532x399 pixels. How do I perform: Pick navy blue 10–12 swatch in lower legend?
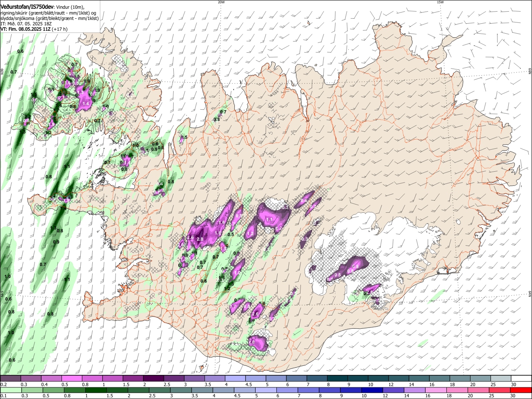pos(372,390)
